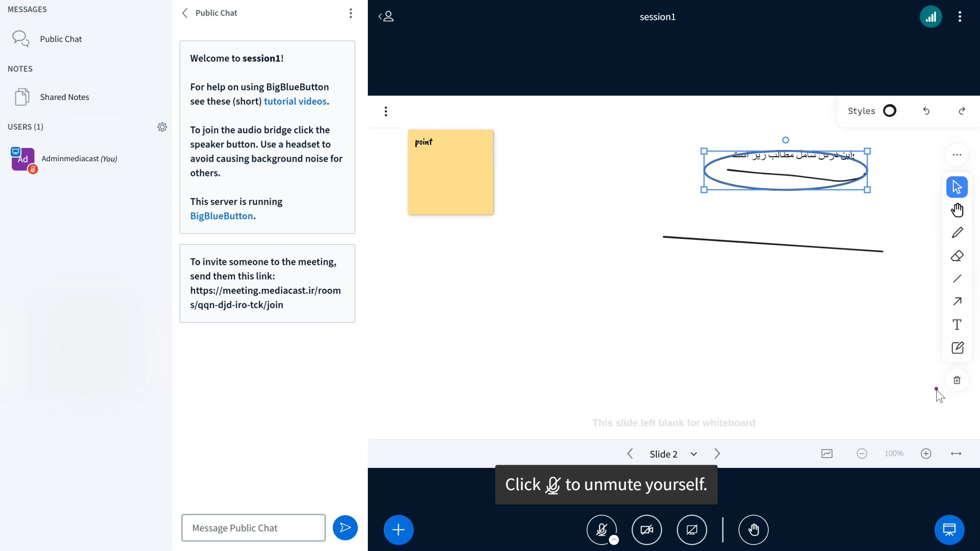Toggle webcam sharing on

point(647,530)
